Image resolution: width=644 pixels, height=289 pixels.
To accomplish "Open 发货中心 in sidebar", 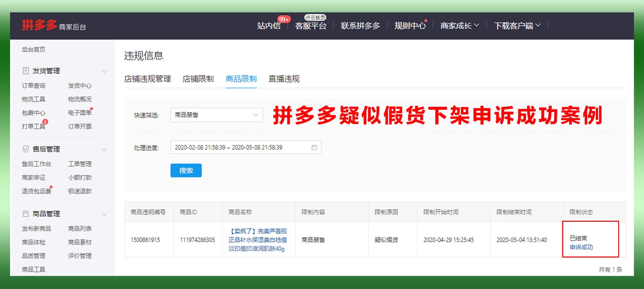I will [80, 86].
